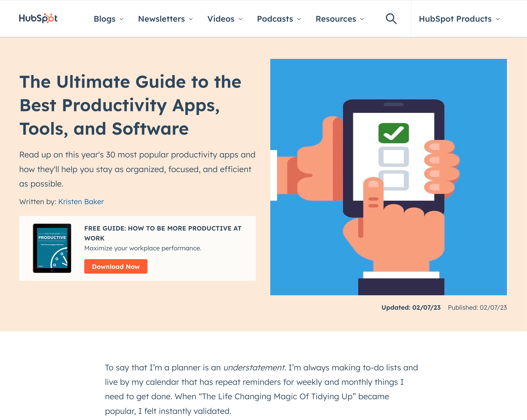Select Videos from the top navigation

point(220,19)
